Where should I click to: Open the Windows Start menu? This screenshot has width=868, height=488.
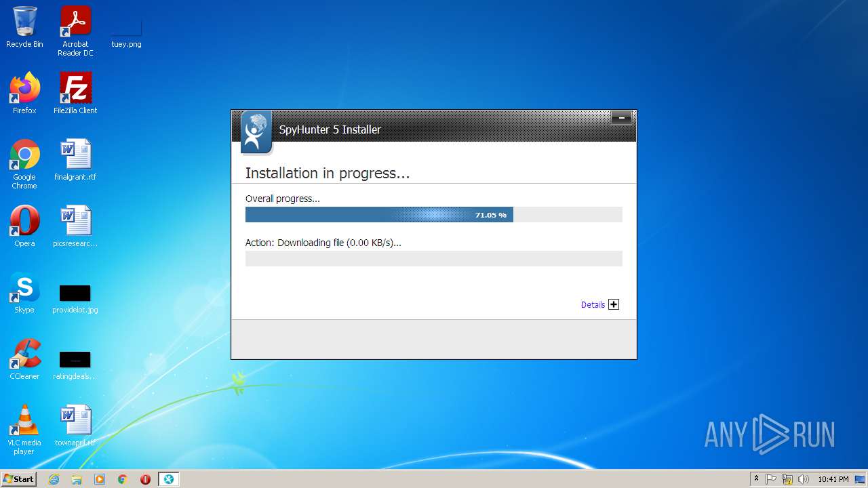pos(18,479)
